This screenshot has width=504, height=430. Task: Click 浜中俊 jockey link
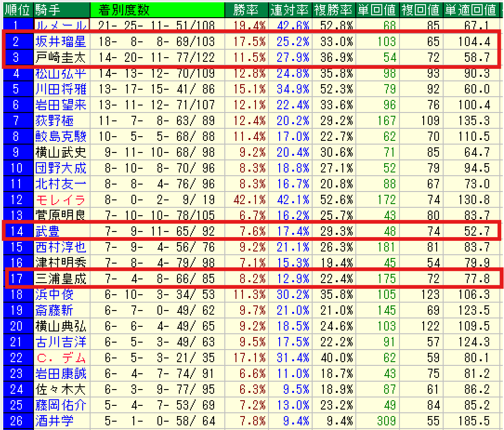click(x=54, y=295)
